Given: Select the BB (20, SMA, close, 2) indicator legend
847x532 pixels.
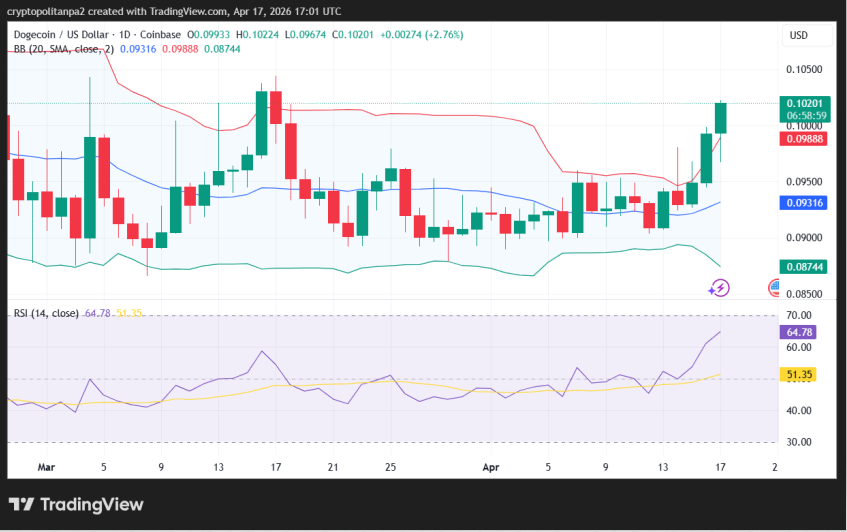Looking at the screenshot, I should pos(63,48).
